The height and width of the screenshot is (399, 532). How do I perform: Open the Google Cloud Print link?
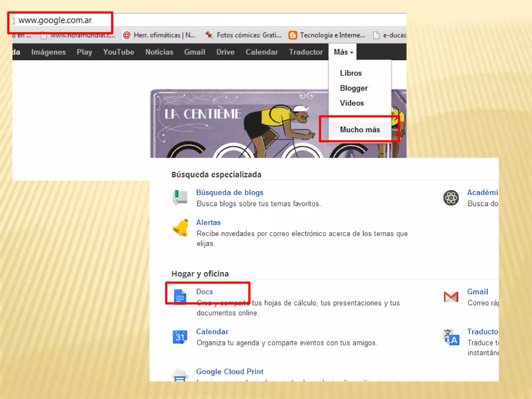tap(230, 371)
